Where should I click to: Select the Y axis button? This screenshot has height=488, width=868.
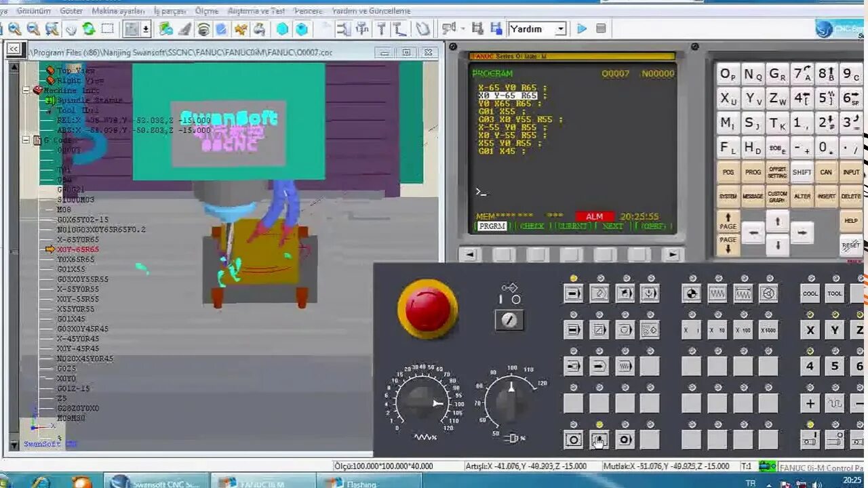pos(835,330)
